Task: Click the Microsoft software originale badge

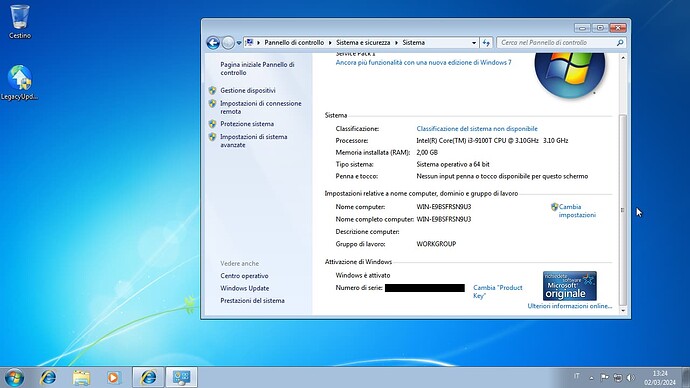Action: pyautogui.click(x=569, y=286)
